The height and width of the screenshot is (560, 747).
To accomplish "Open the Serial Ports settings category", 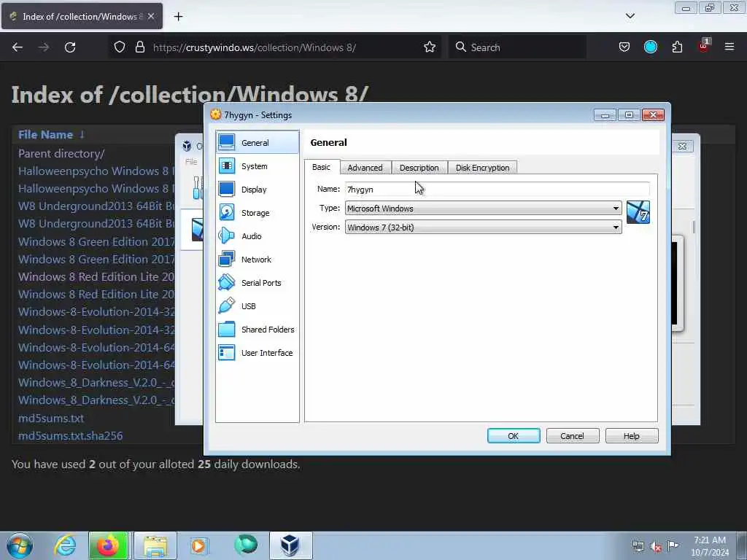I will [258, 283].
